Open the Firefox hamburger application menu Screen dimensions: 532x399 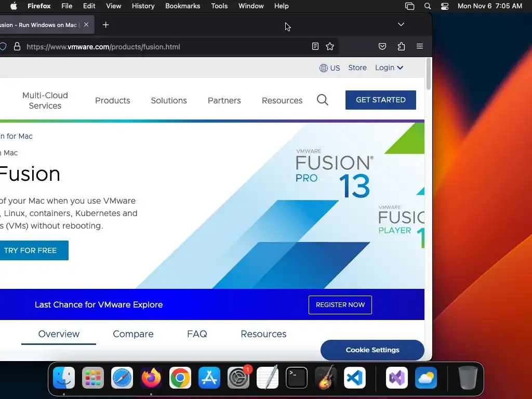pos(420,46)
